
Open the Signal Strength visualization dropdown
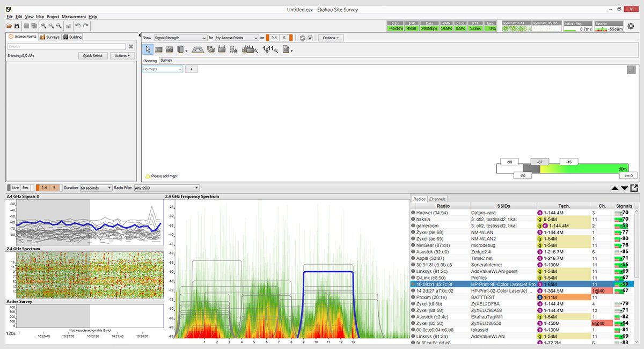(x=180, y=38)
